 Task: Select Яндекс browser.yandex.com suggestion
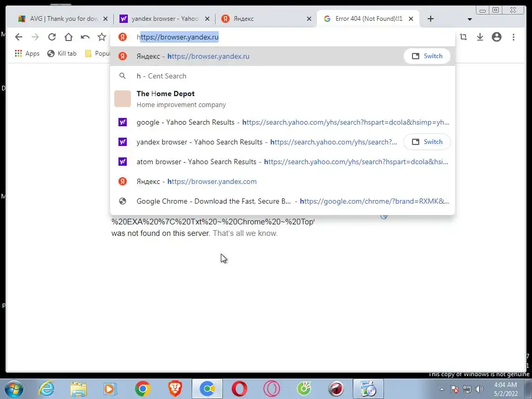(x=282, y=181)
